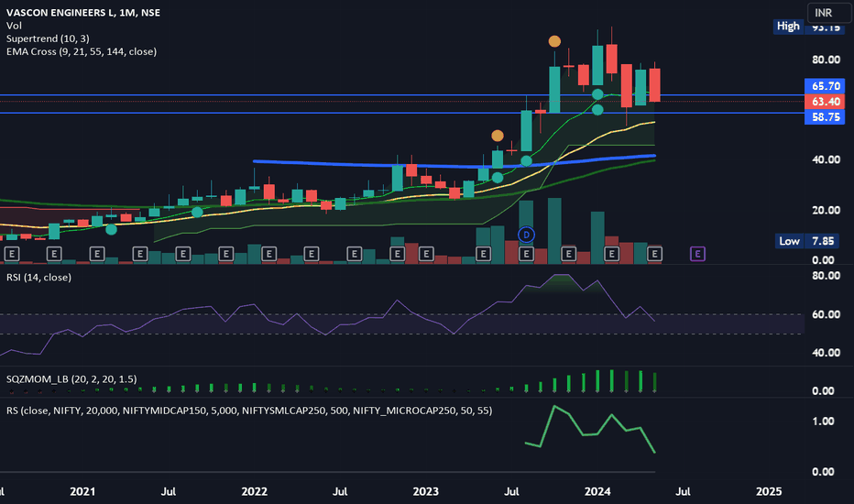Click the VASCON ENGINEERS L symbol title
This screenshot has height=504, width=854.
[x=83, y=13]
